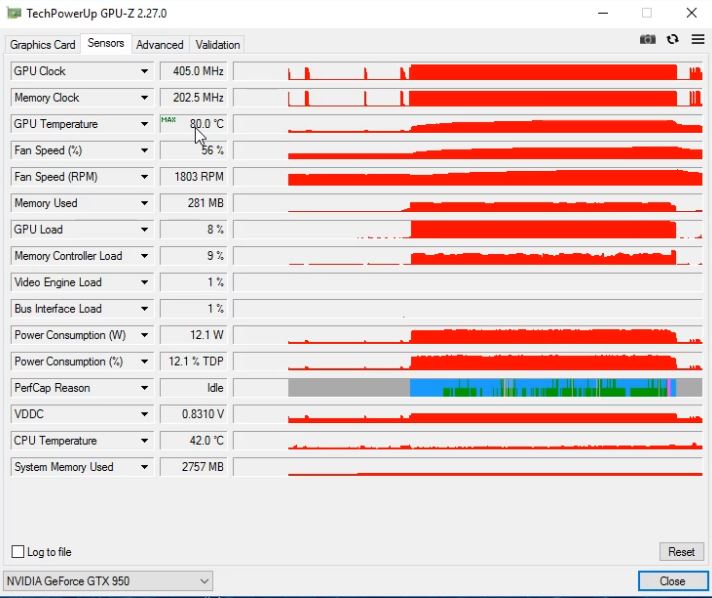Open the Memory Controller Load dropdown

[144, 256]
